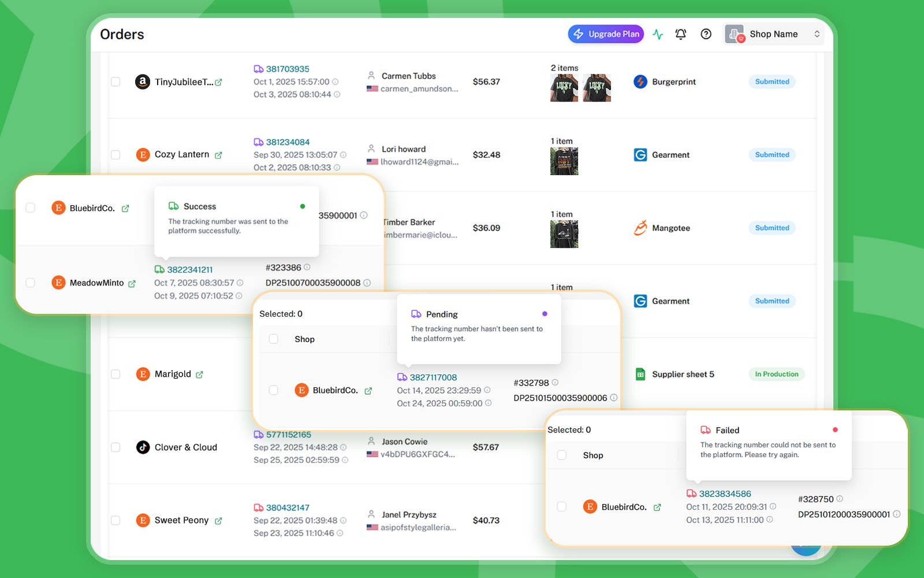
Task: Open Sweet Peony external link icon
Action: pos(219,521)
